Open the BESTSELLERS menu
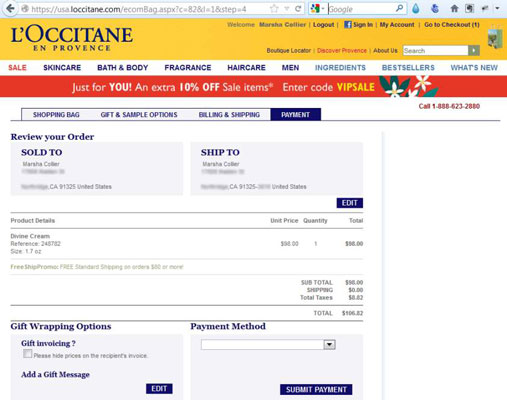507x400 pixels. [x=408, y=68]
